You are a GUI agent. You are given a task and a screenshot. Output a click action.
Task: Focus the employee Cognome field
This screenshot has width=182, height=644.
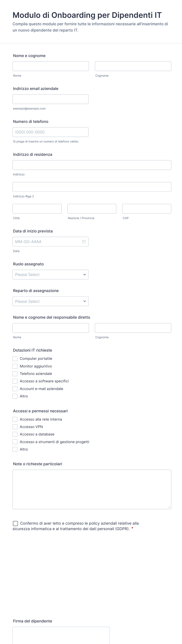pos(133,66)
